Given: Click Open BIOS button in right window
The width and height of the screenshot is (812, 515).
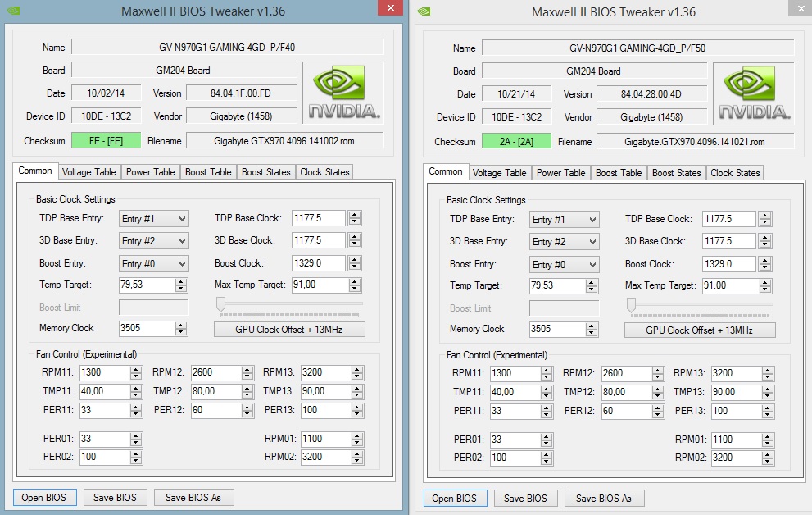Looking at the screenshot, I should pyautogui.click(x=455, y=499).
